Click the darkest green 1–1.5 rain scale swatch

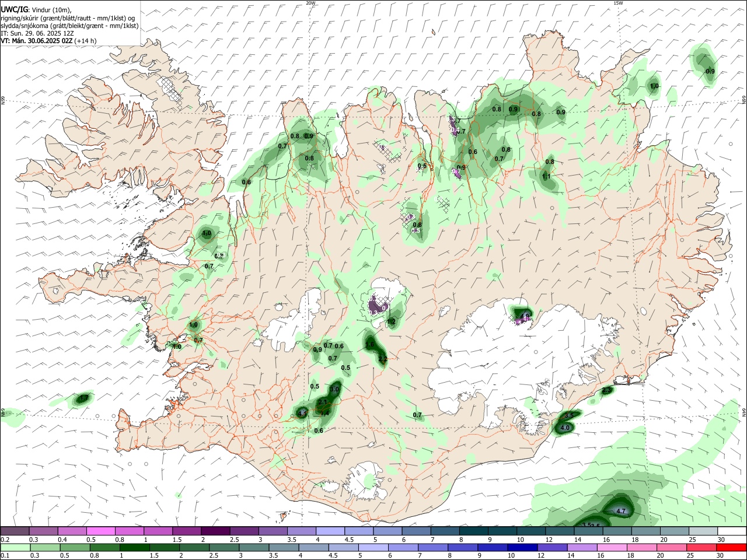(x=135, y=548)
